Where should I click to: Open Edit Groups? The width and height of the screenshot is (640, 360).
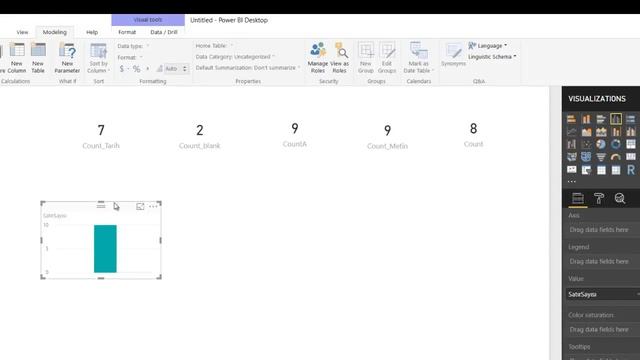point(387,58)
